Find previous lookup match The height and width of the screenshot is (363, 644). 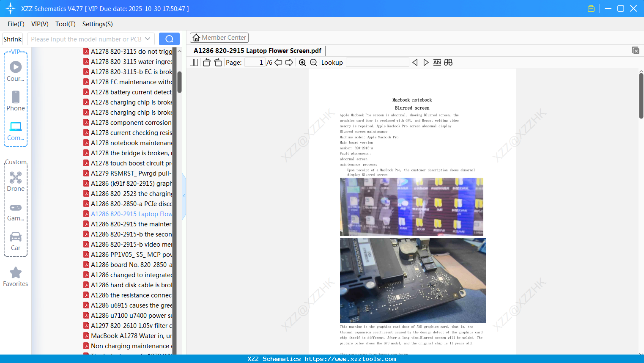pyautogui.click(x=415, y=62)
